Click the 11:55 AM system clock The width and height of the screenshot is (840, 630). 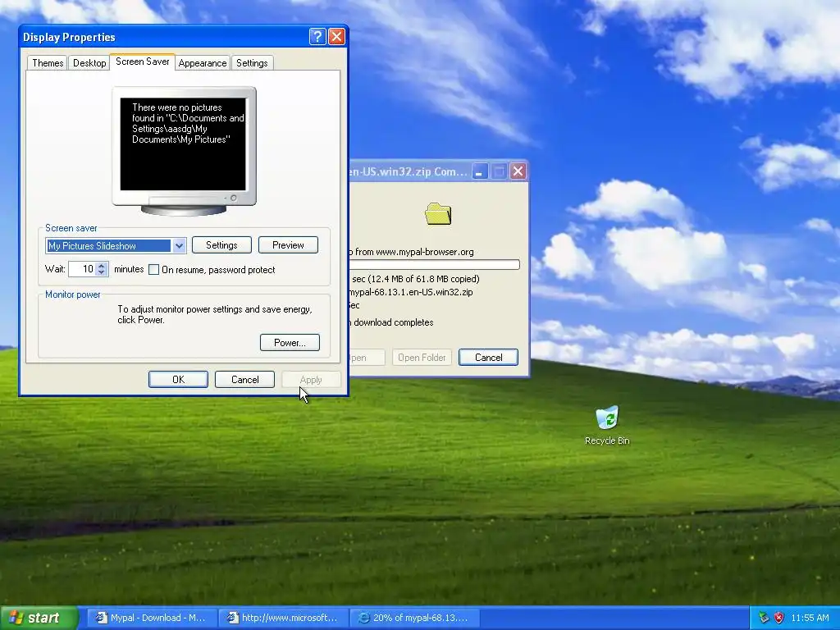[x=810, y=618]
